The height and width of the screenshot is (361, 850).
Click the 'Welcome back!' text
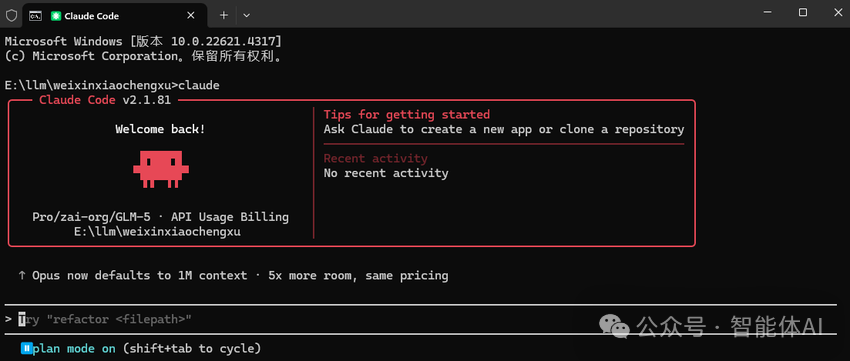160,130
